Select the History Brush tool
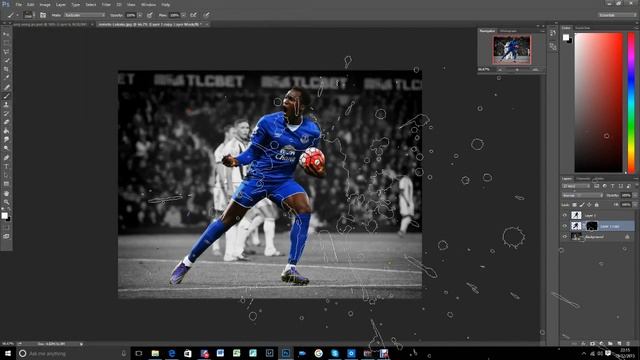 click(x=6, y=113)
